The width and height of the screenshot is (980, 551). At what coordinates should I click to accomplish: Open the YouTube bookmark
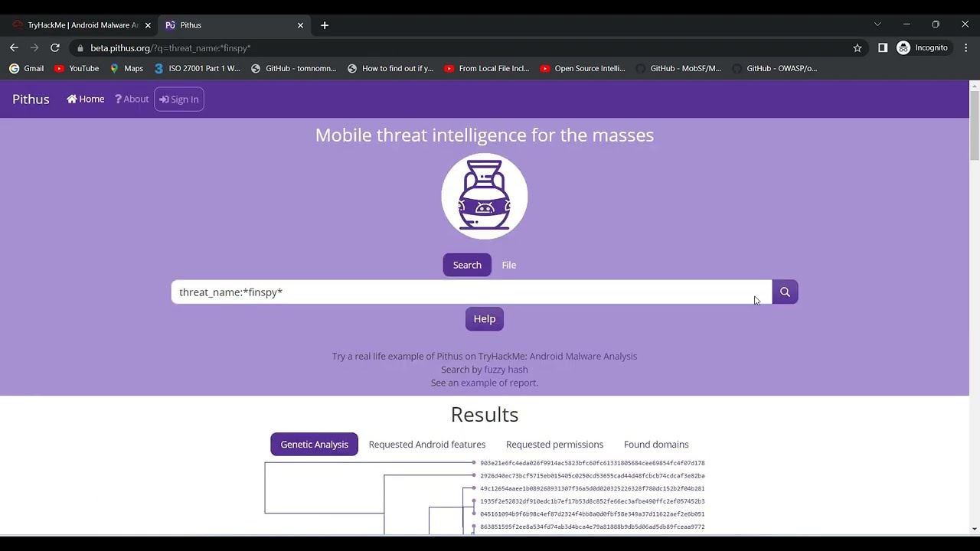pos(77,68)
